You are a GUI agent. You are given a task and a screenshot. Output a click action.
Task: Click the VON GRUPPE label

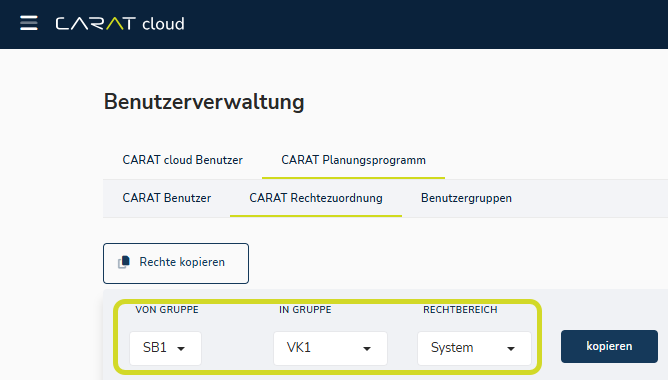click(x=167, y=310)
